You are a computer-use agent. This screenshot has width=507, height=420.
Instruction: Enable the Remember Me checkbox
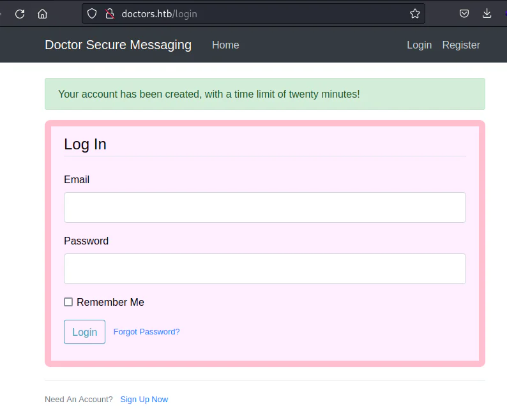click(68, 302)
